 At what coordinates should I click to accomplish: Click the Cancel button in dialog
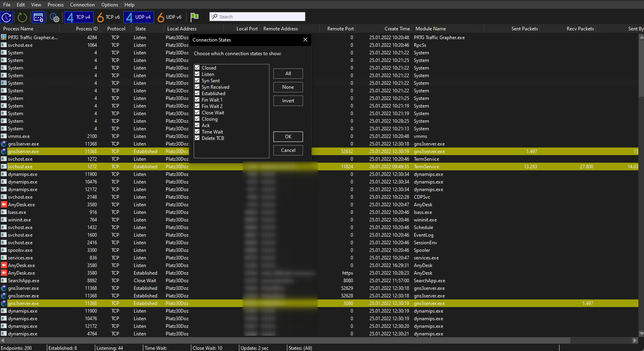(288, 150)
